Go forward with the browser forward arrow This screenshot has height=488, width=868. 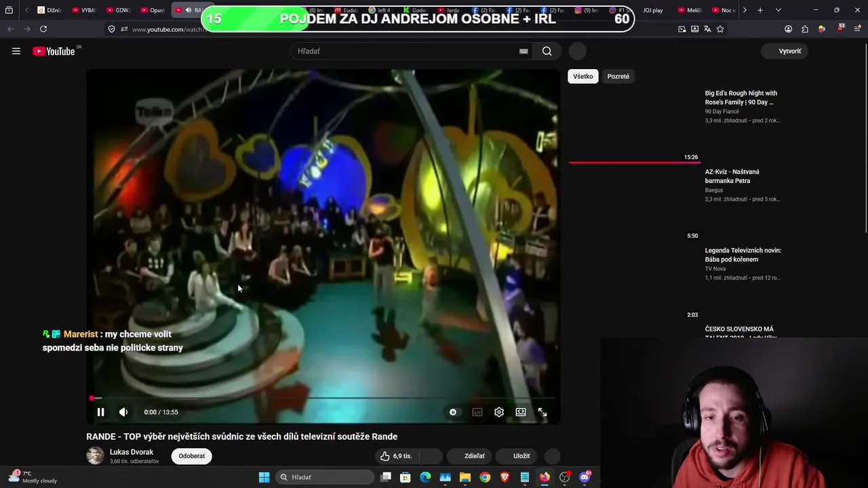(27, 29)
